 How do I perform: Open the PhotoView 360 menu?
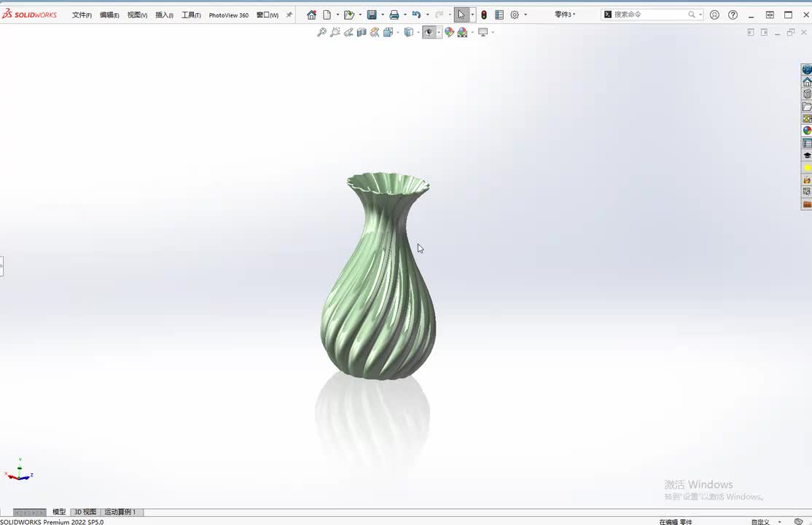tap(228, 15)
